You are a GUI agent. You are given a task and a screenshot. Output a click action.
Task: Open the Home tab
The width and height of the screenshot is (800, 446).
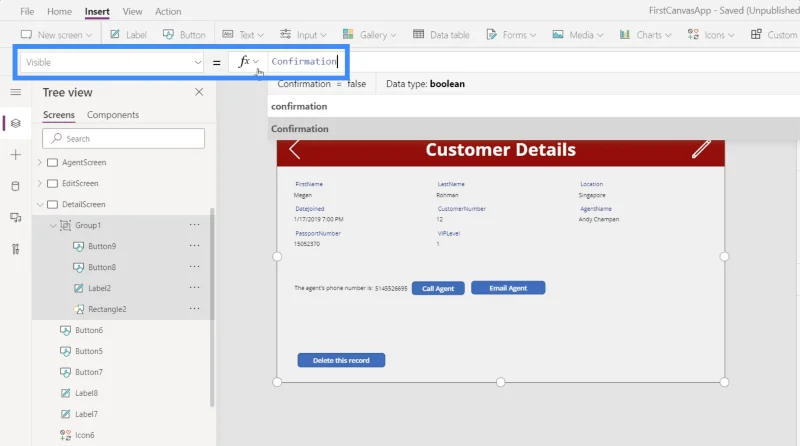tap(59, 11)
